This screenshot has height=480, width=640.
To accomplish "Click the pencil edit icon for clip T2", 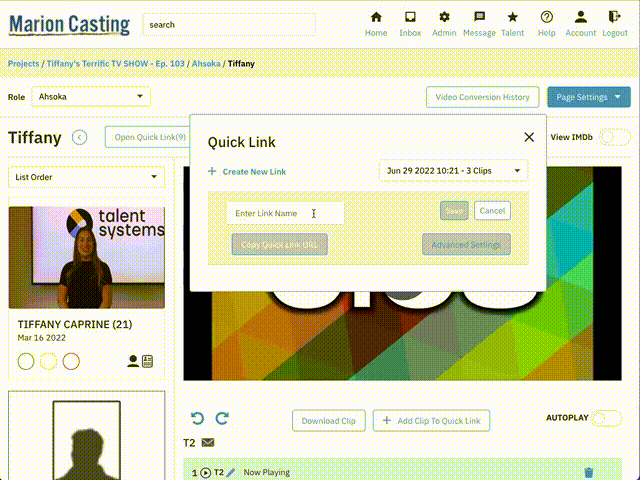I will (x=231, y=473).
